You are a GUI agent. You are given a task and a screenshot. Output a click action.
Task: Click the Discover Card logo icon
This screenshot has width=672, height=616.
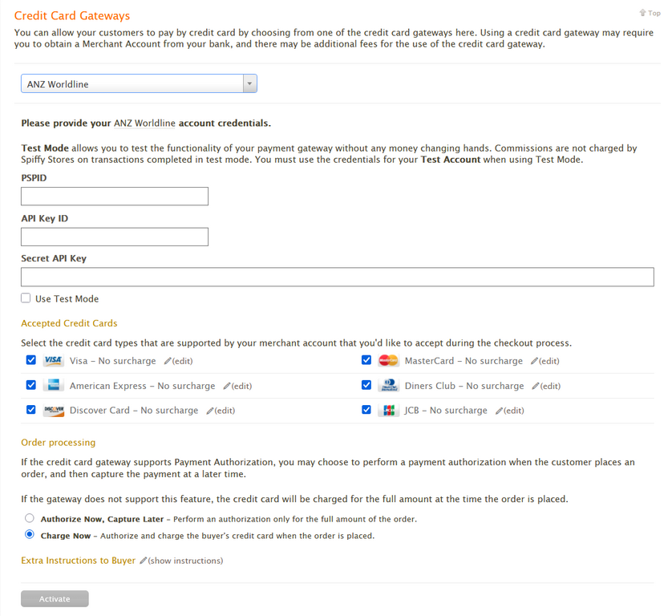click(53, 411)
